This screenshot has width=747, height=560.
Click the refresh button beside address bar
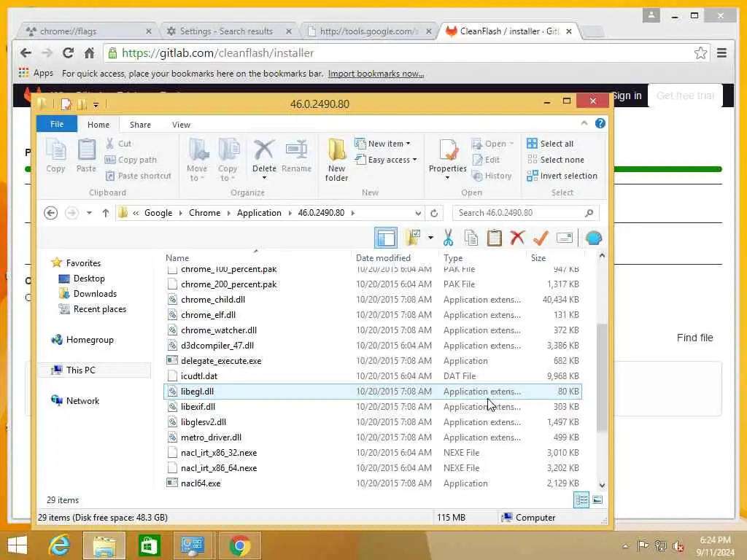(434, 213)
